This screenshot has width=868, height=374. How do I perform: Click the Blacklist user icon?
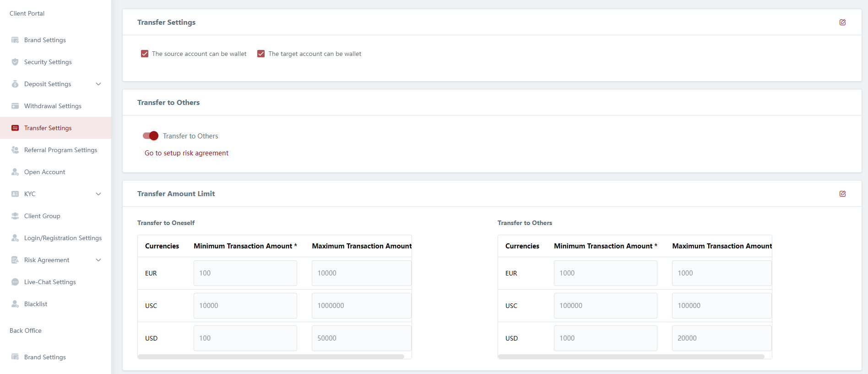tap(15, 304)
